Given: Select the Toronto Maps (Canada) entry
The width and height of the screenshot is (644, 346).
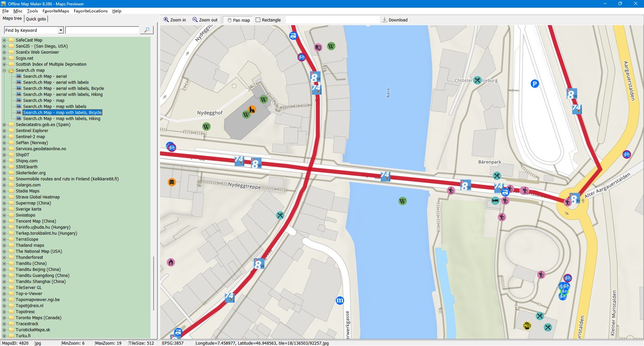Looking at the screenshot, I should (x=39, y=318).
